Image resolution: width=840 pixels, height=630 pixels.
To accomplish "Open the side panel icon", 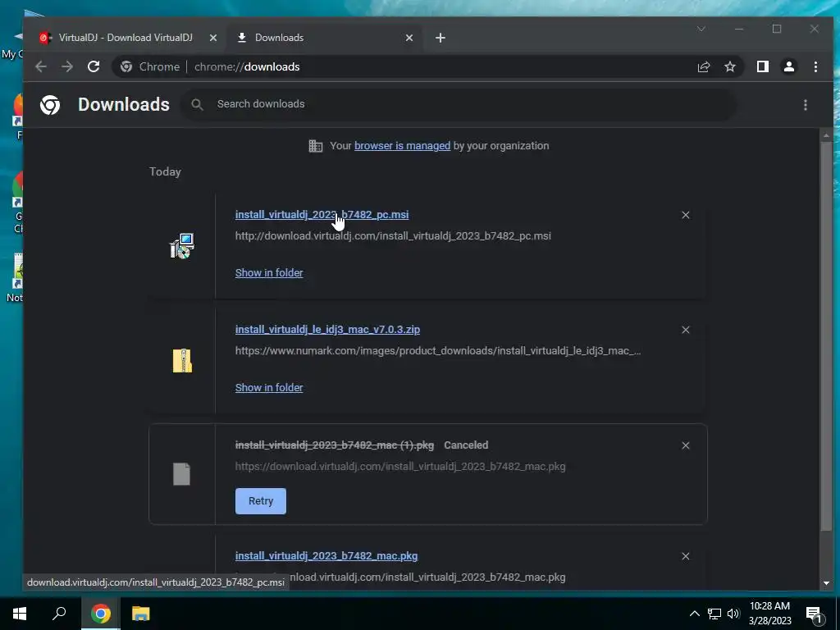I will pos(762,66).
